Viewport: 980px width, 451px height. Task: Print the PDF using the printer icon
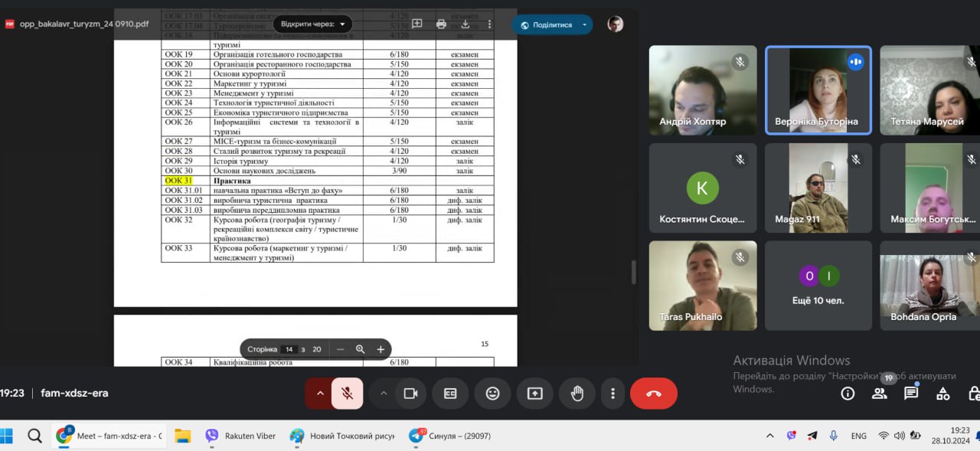[441, 24]
